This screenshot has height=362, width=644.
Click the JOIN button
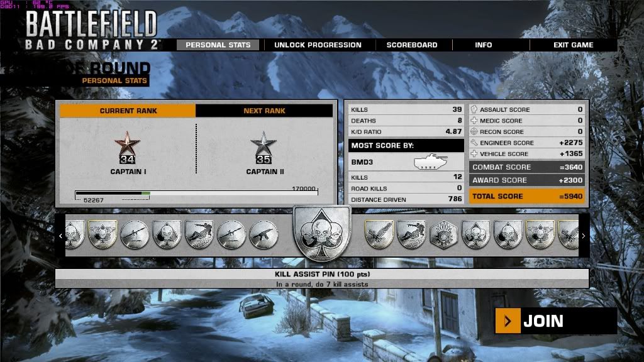click(553, 322)
